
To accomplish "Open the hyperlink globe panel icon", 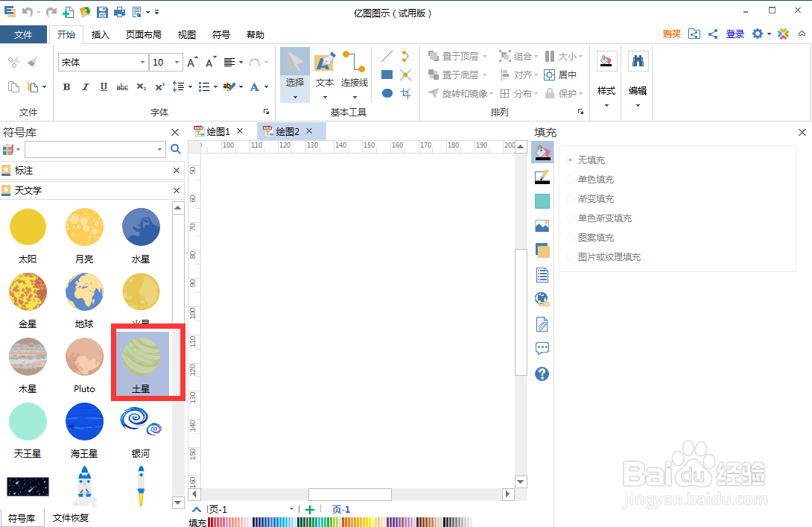I will (x=542, y=299).
